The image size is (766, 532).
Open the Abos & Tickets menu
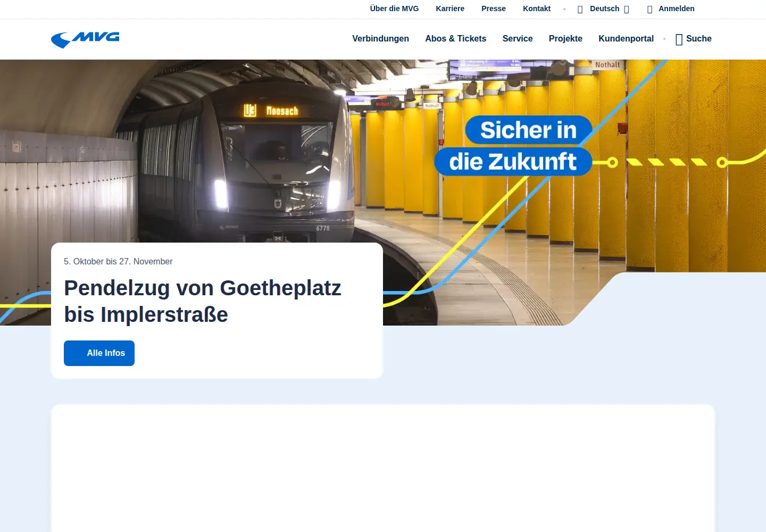455,38
